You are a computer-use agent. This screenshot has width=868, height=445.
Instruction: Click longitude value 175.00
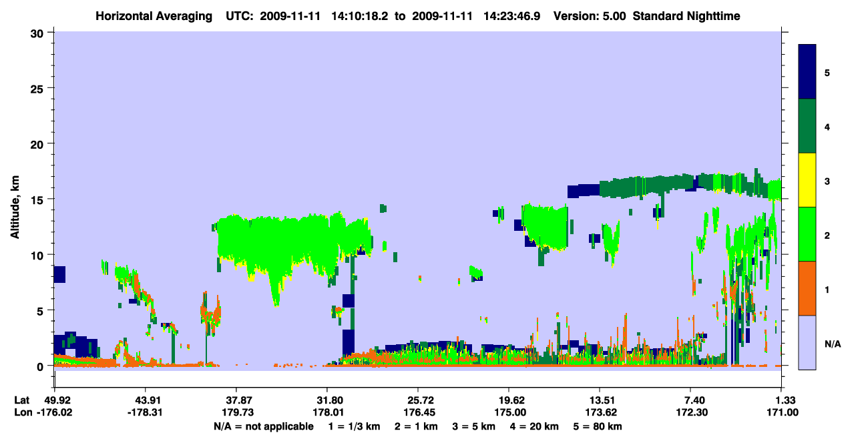coord(509,413)
